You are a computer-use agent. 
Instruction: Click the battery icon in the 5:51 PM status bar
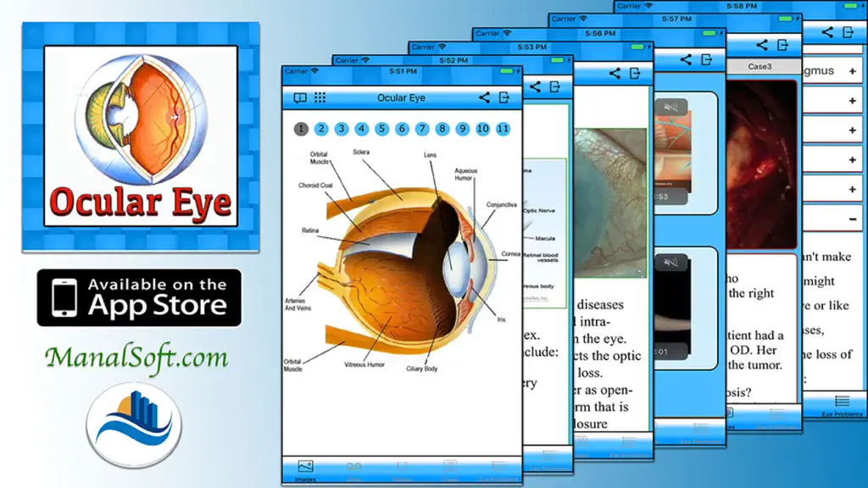coord(507,71)
